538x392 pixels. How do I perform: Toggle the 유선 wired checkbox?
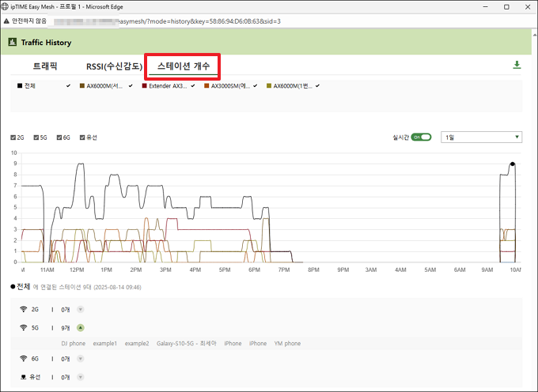coord(81,138)
